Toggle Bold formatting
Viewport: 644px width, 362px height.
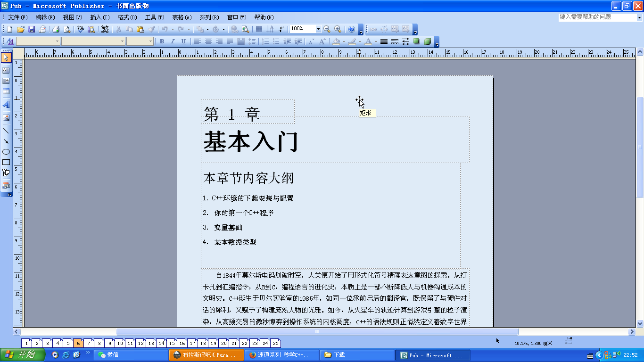[162, 41]
